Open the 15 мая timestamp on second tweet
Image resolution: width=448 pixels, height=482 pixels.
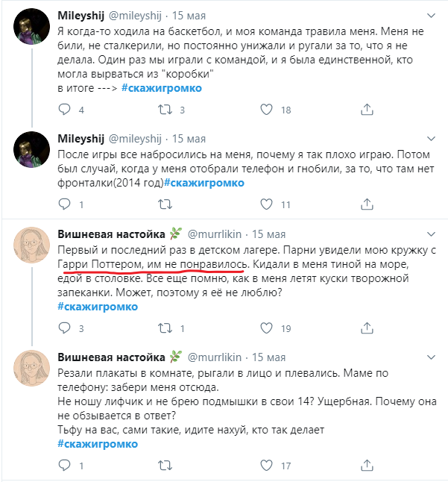[x=189, y=139]
